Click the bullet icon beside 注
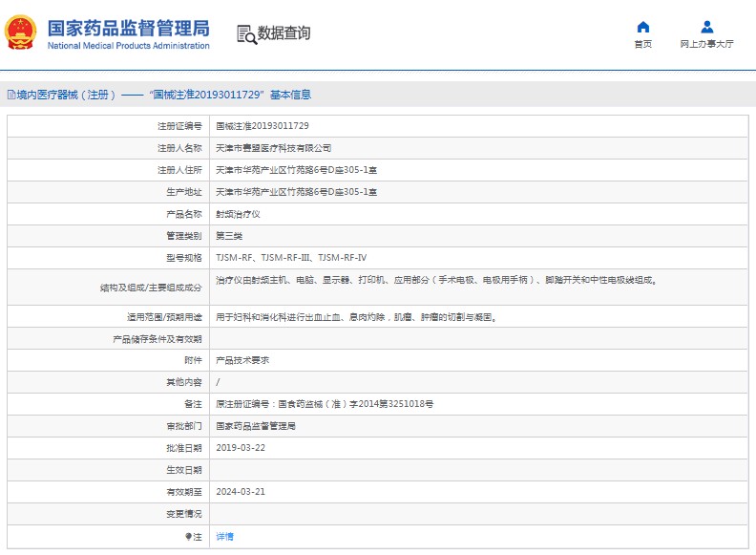The height and width of the screenshot is (555, 756). (x=188, y=536)
